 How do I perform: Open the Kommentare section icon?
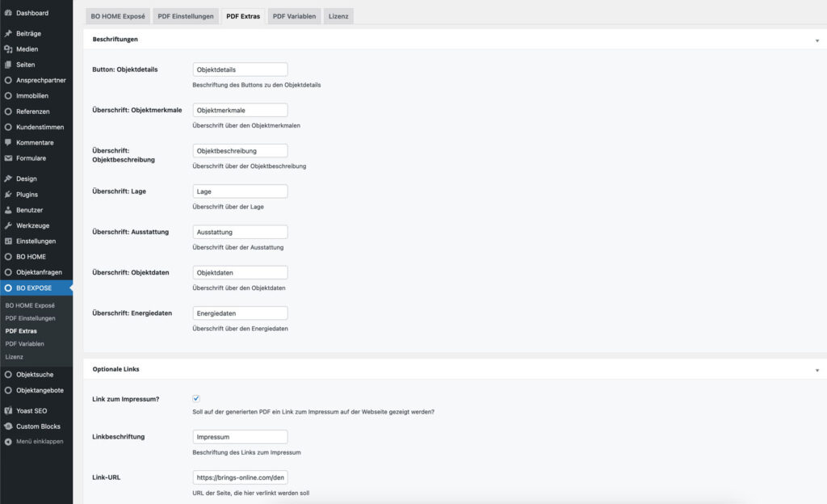point(8,141)
